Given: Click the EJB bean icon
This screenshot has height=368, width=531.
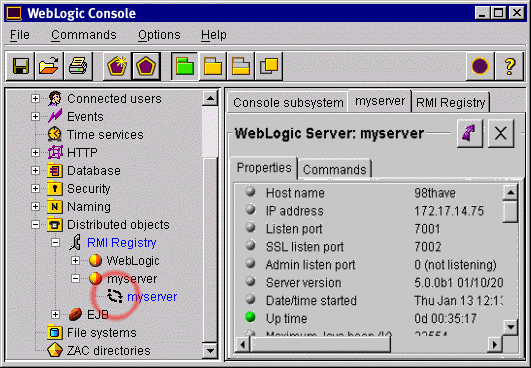Looking at the screenshot, I should pos(75,315).
